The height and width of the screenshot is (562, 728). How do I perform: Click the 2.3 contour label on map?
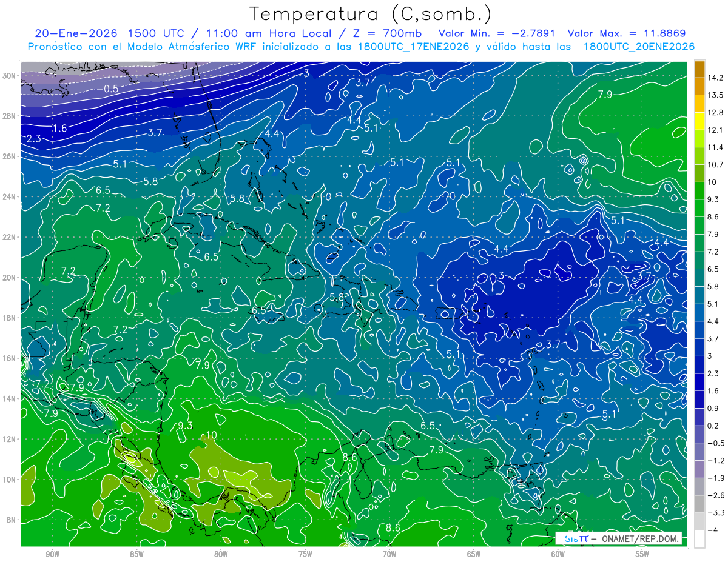pos(33,139)
